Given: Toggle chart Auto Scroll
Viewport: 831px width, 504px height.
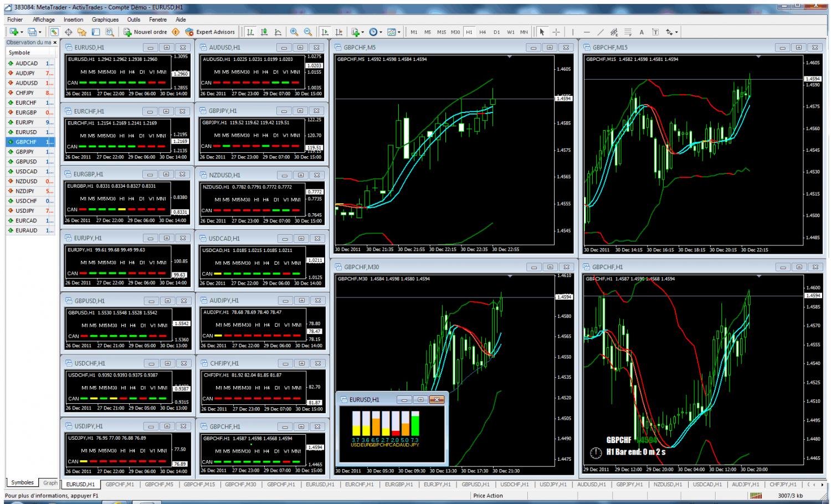Looking at the screenshot, I should point(325,32).
